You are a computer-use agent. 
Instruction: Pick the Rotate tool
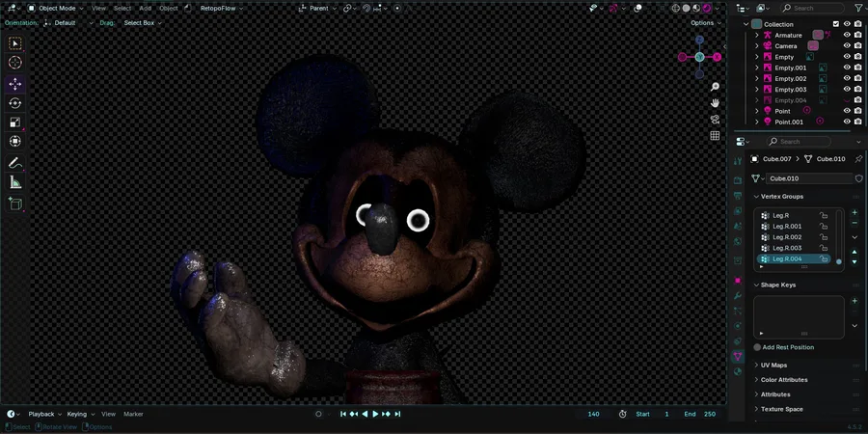point(14,103)
